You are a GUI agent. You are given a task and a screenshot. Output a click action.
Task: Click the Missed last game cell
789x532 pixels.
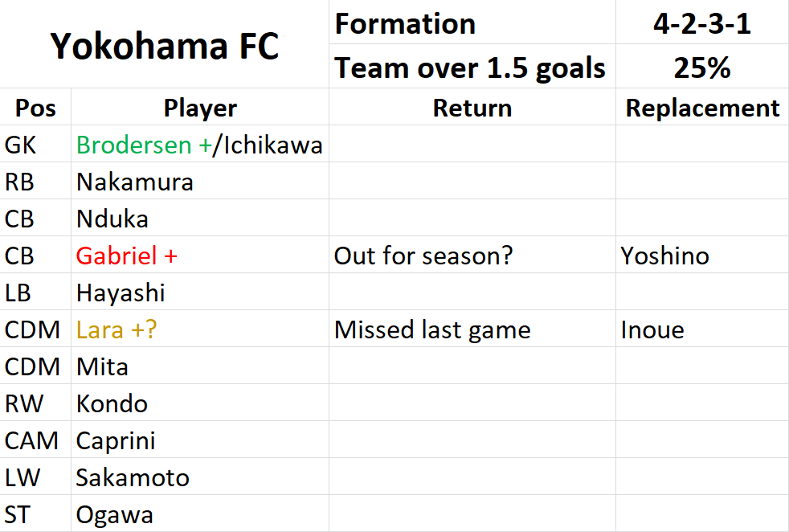(x=472, y=329)
